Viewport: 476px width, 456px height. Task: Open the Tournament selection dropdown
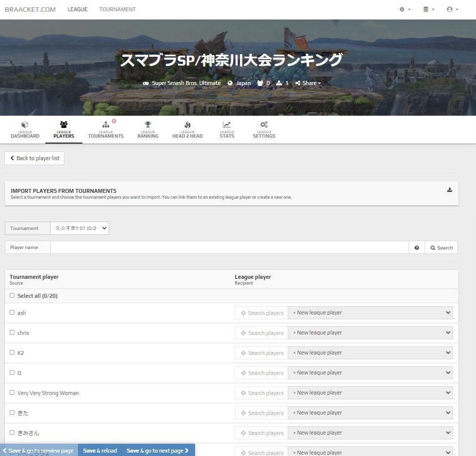79,228
